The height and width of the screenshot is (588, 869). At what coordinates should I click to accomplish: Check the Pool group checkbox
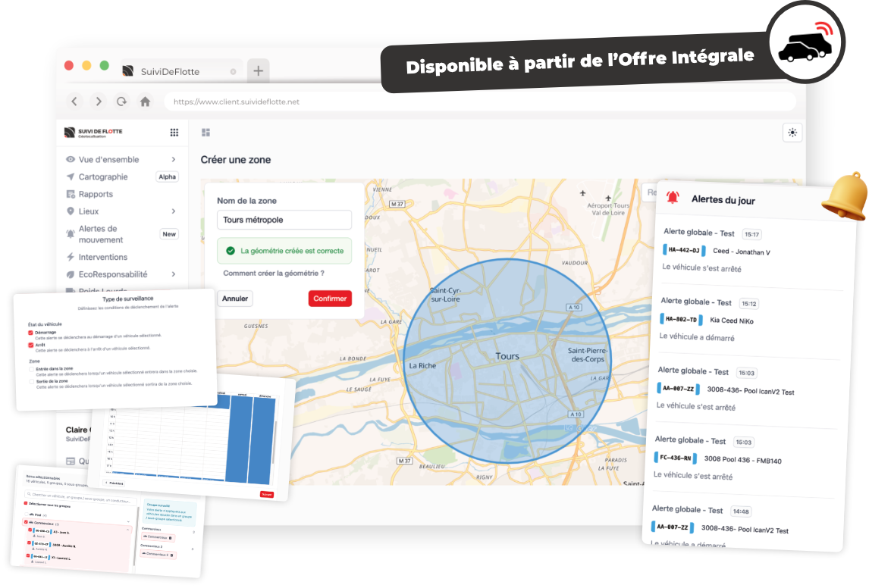[26, 514]
